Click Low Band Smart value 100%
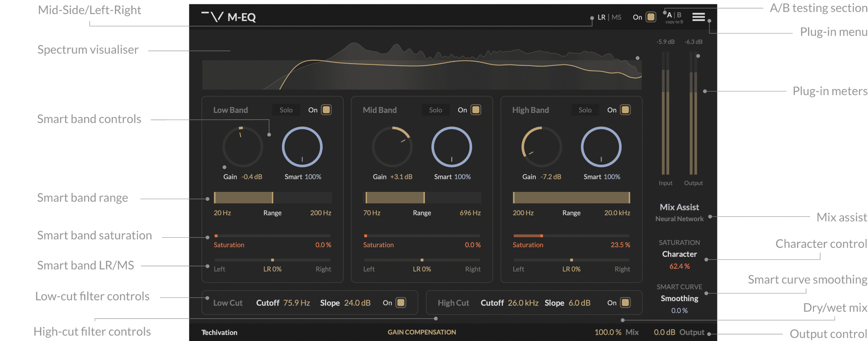868x341 pixels. [313, 177]
